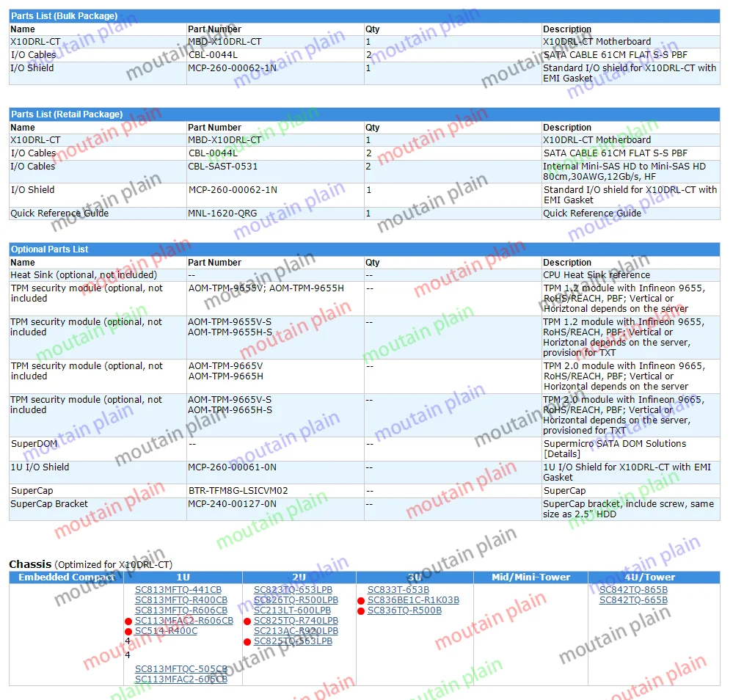Screen dimensions: 733x700
Task: Click the 'Mid/Mini-Tower' column header
Action: coord(530,577)
